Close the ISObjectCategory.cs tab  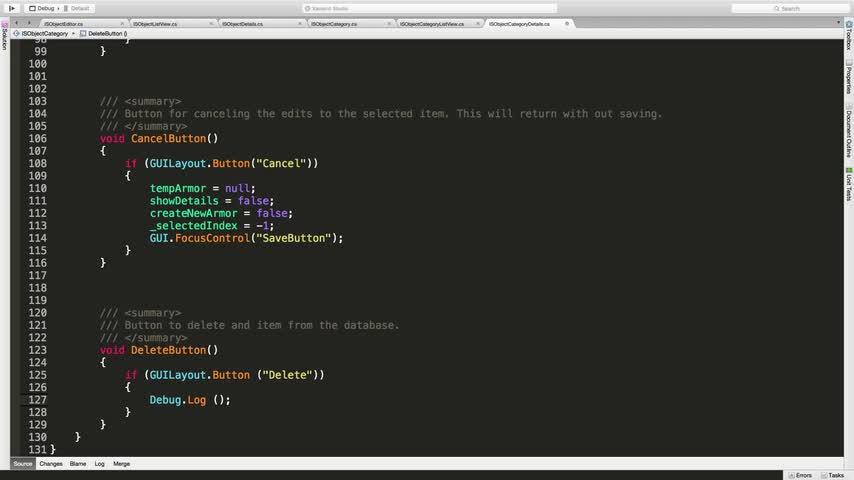[389, 23]
